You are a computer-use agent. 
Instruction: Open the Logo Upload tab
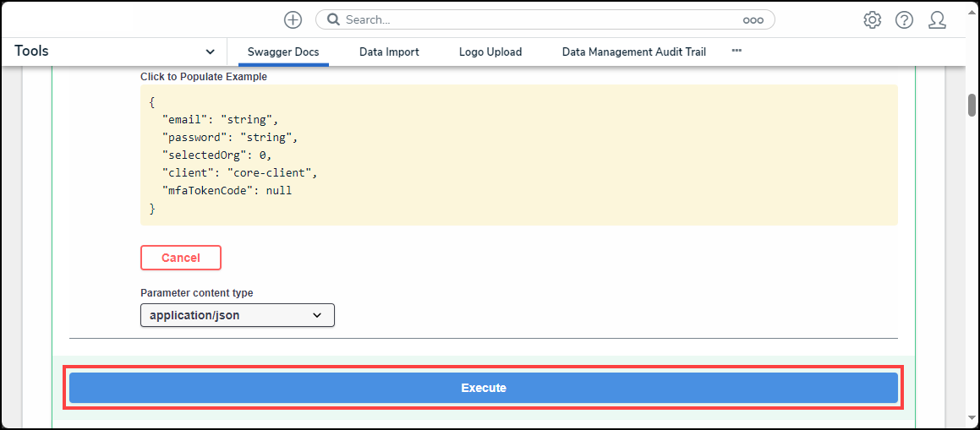[x=490, y=52]
